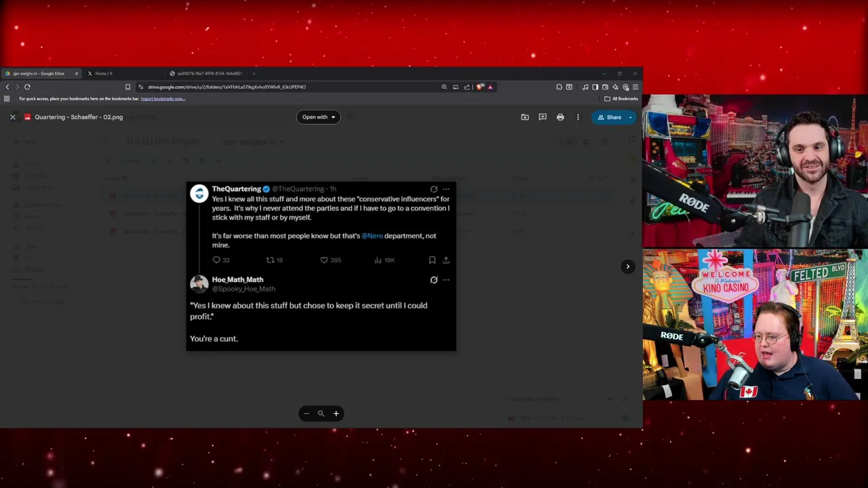Screen dimensions: 868x488
Task: Close the Quartering - Schaeffer - 02.png preview
Action: [12, 117]
